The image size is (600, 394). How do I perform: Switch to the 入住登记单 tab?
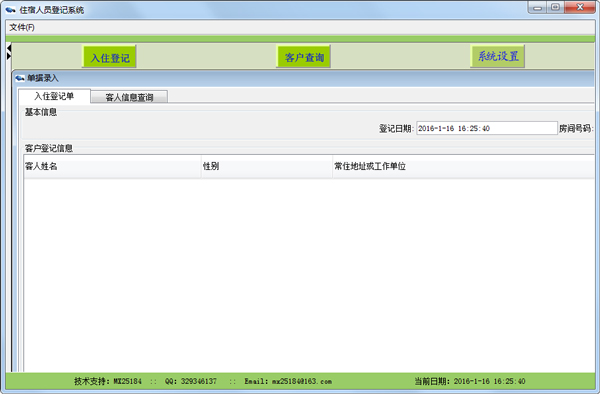[x=54, y=96]
